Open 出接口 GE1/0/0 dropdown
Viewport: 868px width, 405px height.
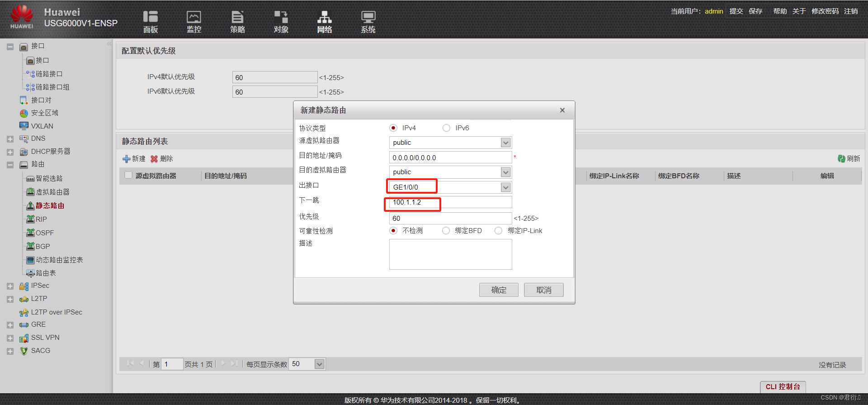tap(506, 187)
